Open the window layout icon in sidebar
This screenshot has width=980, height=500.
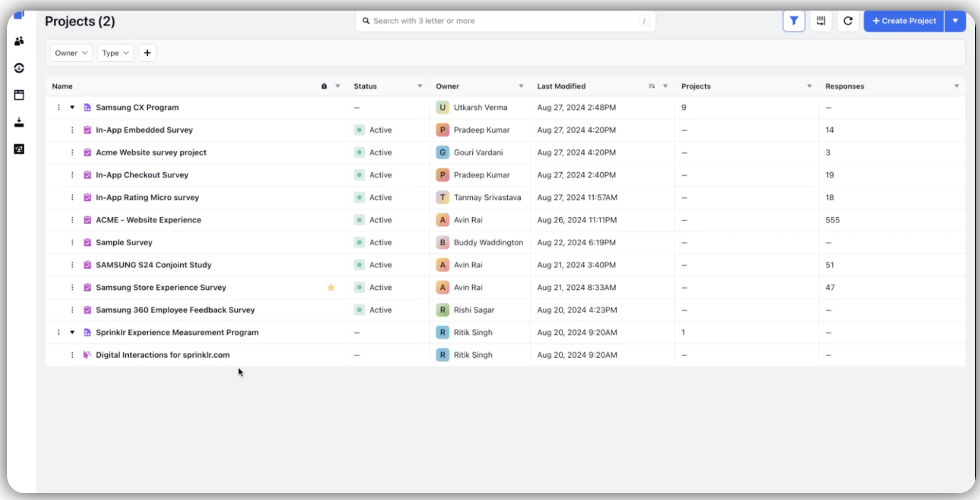[x=19, y=95]
